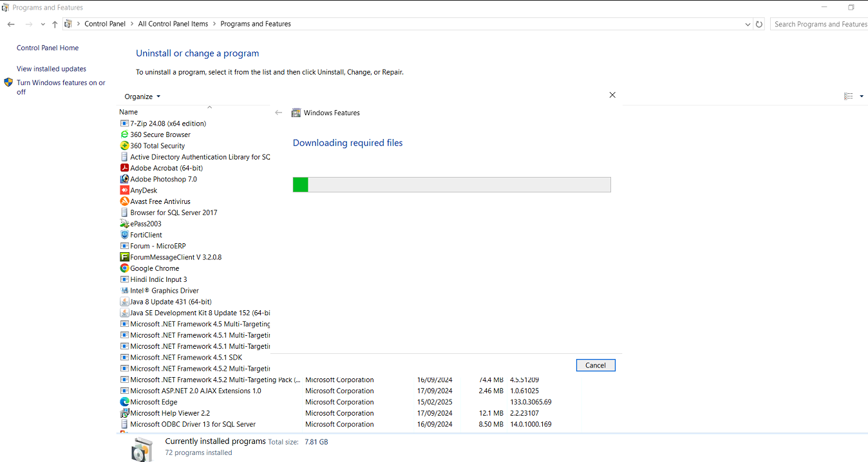Screen dimensions: 868x462
Task: Click the version 14.0.1000.169 cell
Action: (x=531, y=425)
